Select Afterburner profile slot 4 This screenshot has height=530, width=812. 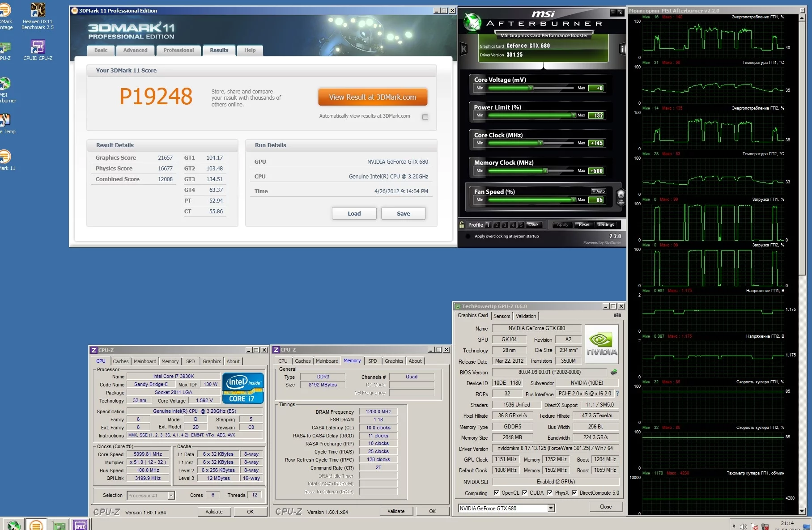pyautogui.click(x=513, y=225)
